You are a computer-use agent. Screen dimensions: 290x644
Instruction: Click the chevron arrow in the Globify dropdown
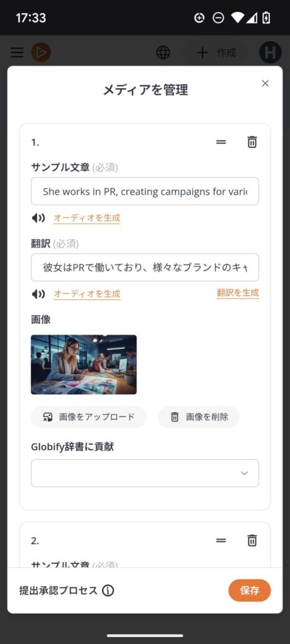click(x=245, y=473)
